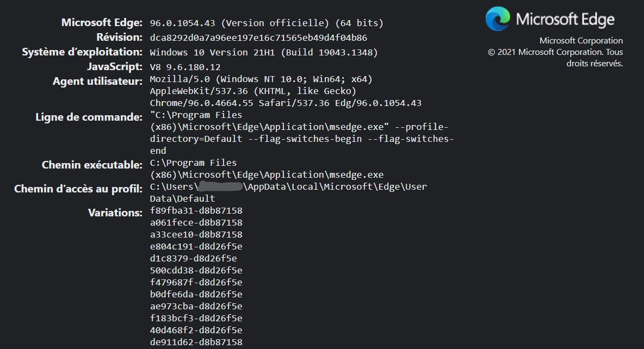This screenshot has height=349, width=644.
Task: Click the Variations label
Action: point(115,213)
